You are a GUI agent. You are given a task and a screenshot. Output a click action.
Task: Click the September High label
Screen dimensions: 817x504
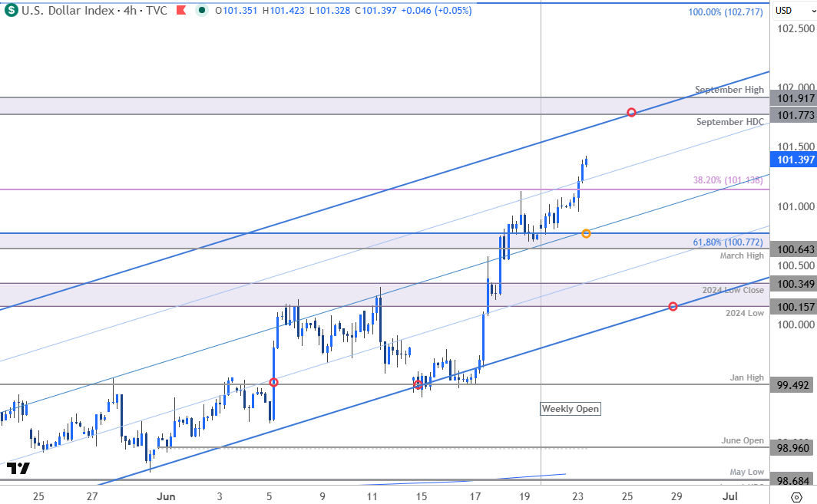(x=729, y=90)
